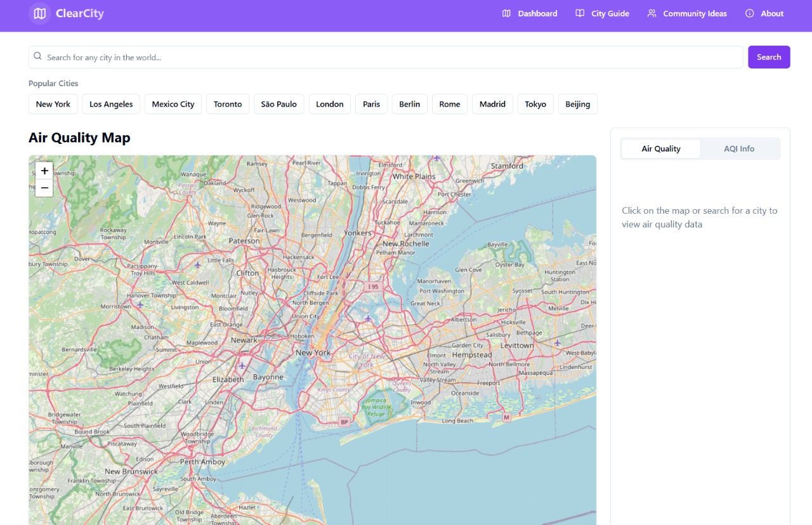Viewport: 812px width, 525px height.
Task: Click Newark on the air quality map
Action: (244, 340)
